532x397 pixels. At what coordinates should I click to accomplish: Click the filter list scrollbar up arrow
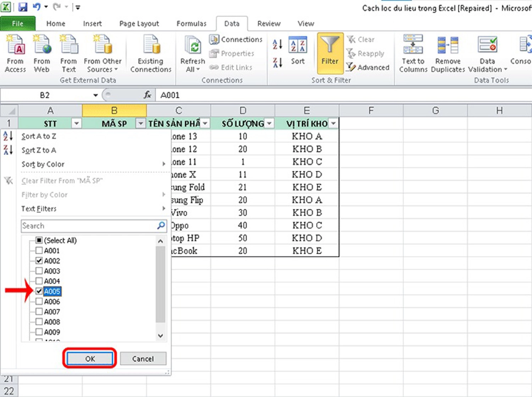tap(160, 241)
